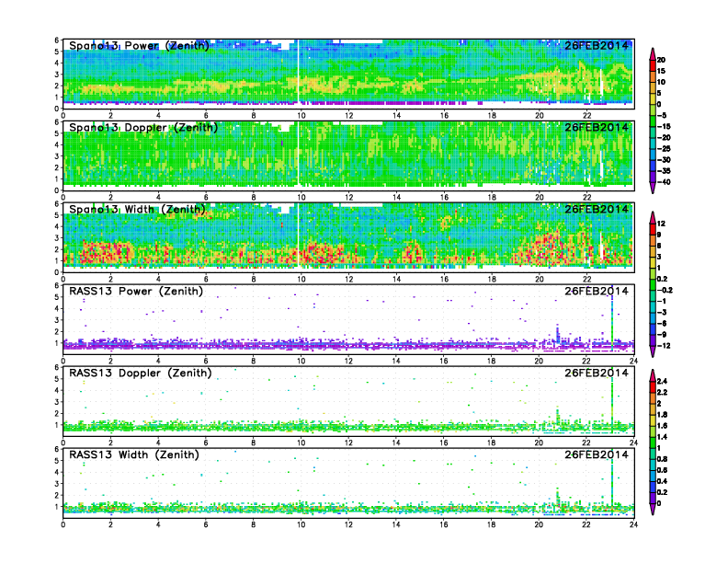Click the '1.8' label on the bottom colorbar
728x563 pixels.
[662, 414]
